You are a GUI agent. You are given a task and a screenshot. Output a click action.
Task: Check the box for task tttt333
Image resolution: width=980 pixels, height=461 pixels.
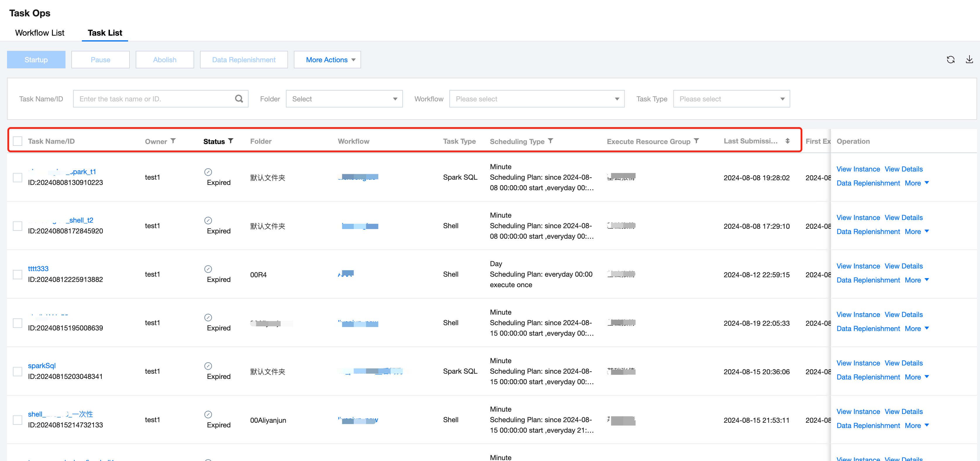18,274
